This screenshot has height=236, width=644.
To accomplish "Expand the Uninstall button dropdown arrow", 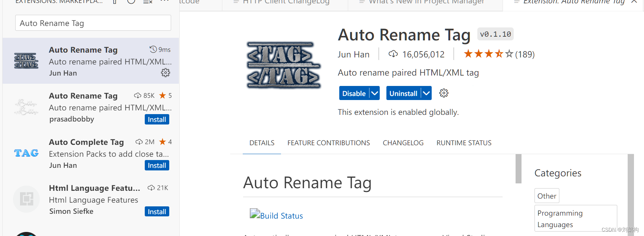I will [x=426, y=93].
